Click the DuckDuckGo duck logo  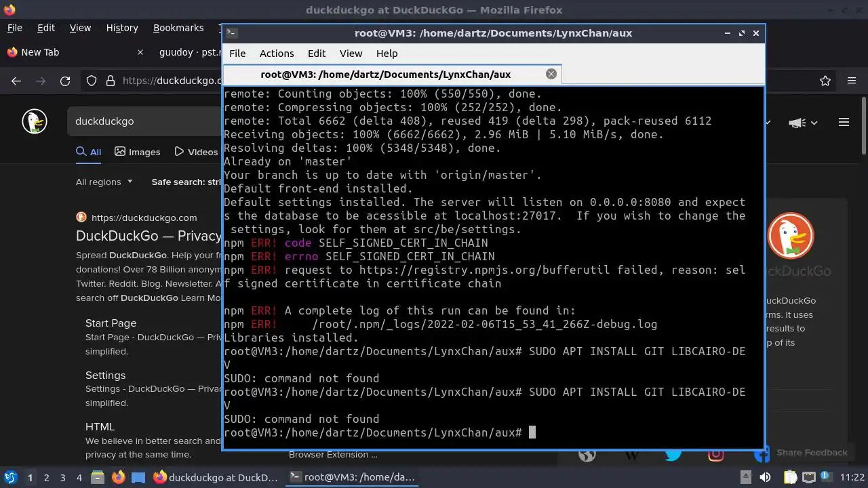click(35, 121)
